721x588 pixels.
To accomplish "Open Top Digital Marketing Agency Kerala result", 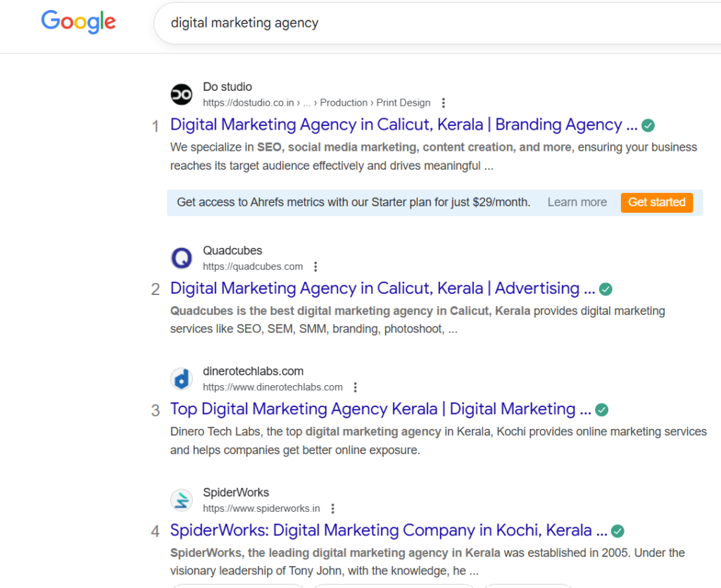I will [380, 409].
